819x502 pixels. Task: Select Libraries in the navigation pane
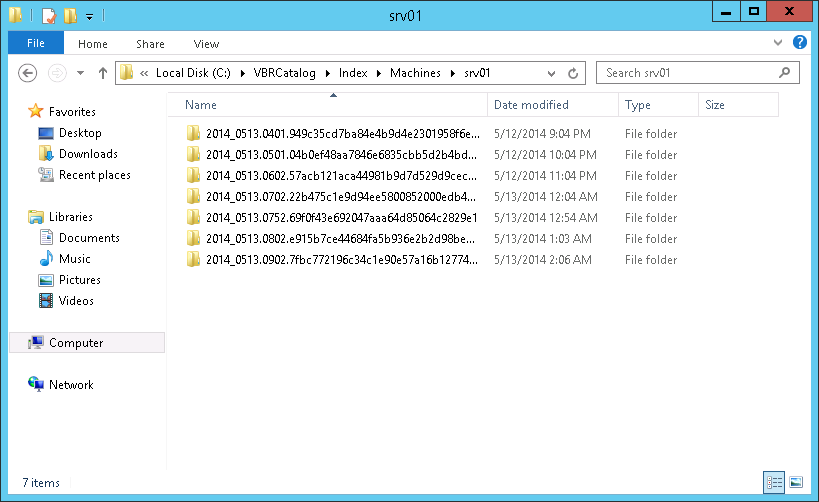(60, 217)
